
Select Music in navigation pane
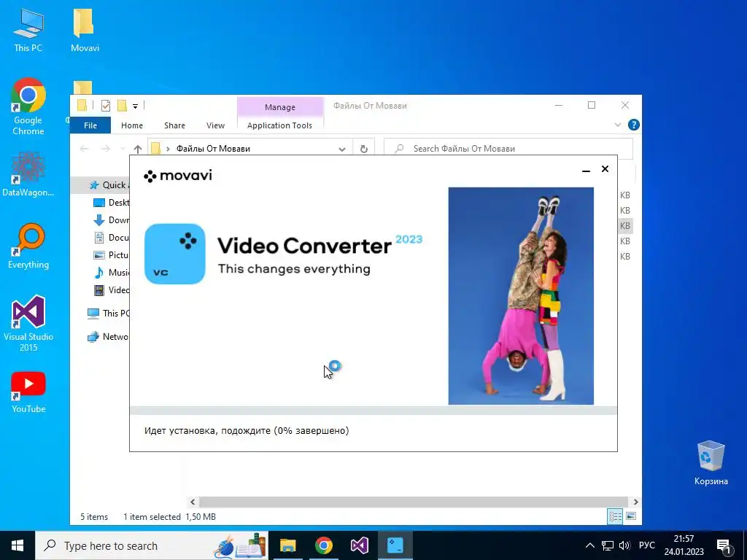[112, 273]
